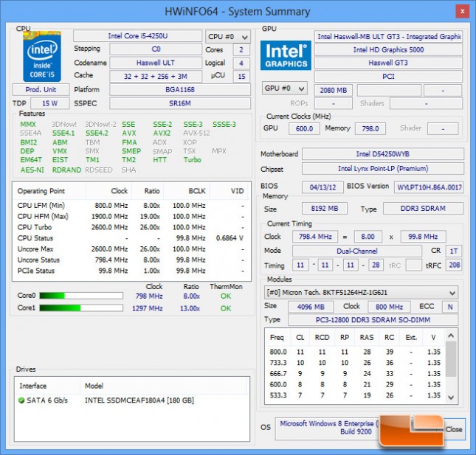Click the Haswell GT3 field
The width and height of the screenshot is (476, 455).
[x=388, y=63]
